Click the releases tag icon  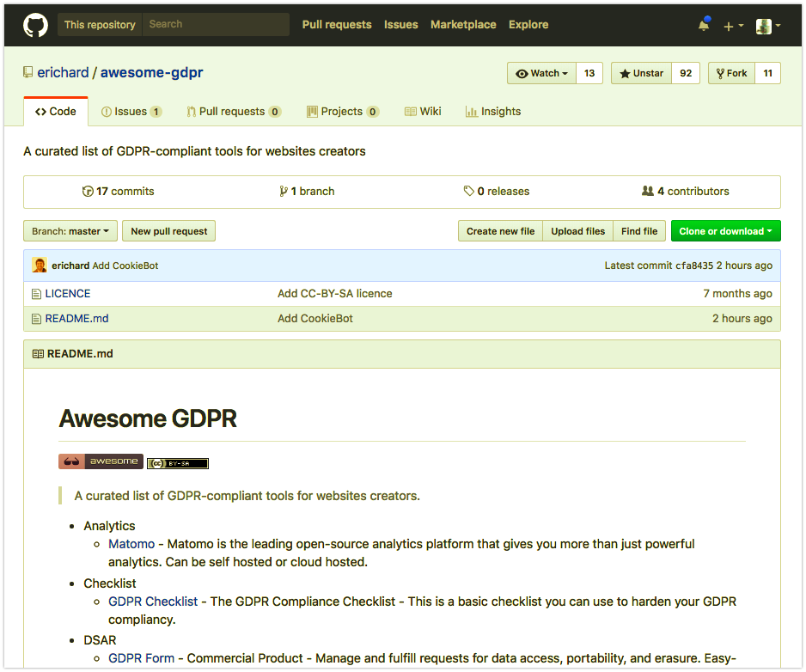pyautogui.click(x=469, y=191)
